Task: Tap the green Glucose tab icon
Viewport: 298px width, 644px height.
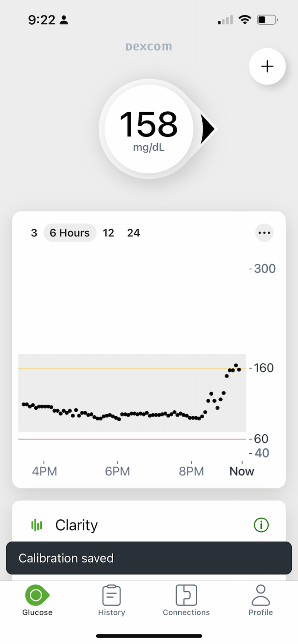Action: (x=37, y=595)
